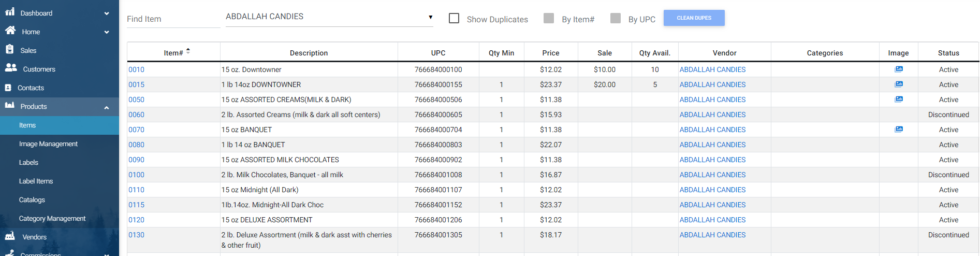Toggle the By UPC checkbox
Image resolution: width=980 pixels, height=256 pixels.
pos(616,18)
